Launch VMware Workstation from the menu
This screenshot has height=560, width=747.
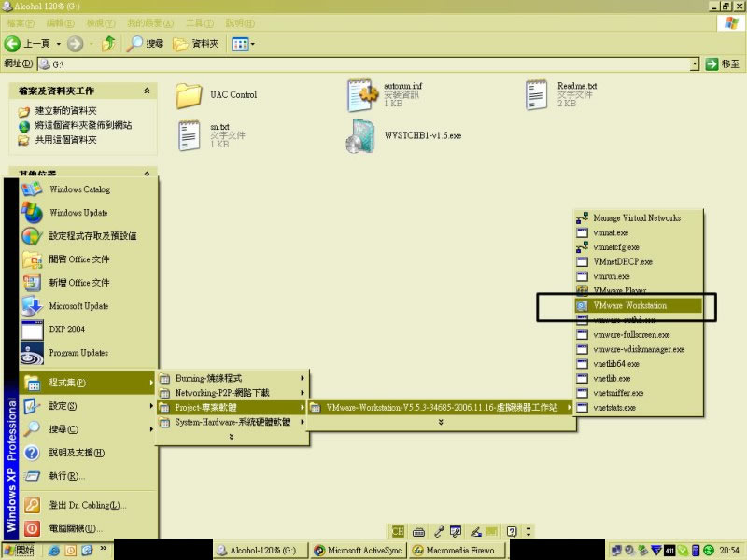[639, 306]
